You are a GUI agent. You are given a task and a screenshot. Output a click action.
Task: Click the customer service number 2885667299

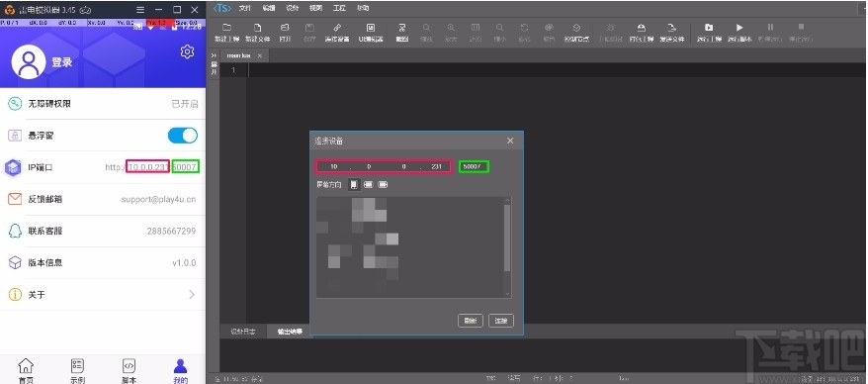pos(172,231)
